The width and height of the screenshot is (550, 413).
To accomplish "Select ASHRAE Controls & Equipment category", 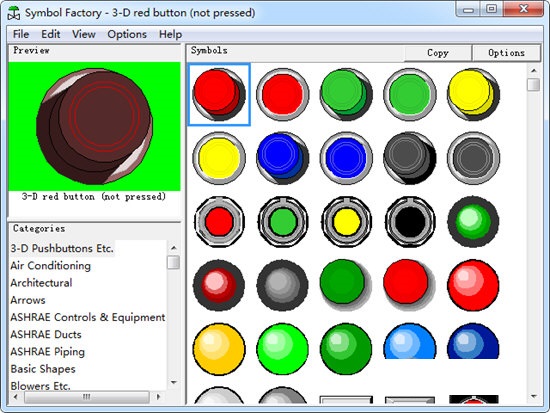I will click(x=88, y=317).
